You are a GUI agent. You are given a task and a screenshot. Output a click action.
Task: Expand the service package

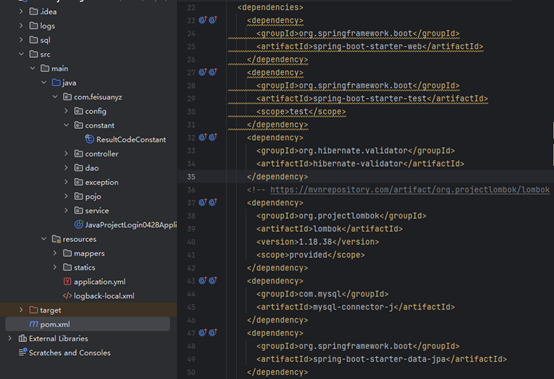pos(66,210)
